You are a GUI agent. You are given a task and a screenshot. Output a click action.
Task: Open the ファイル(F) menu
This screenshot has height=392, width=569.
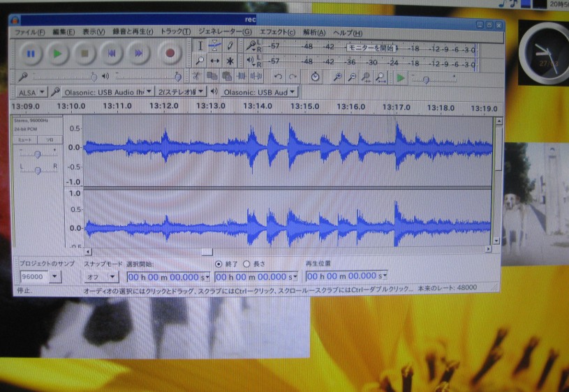(x=29, y=32)
